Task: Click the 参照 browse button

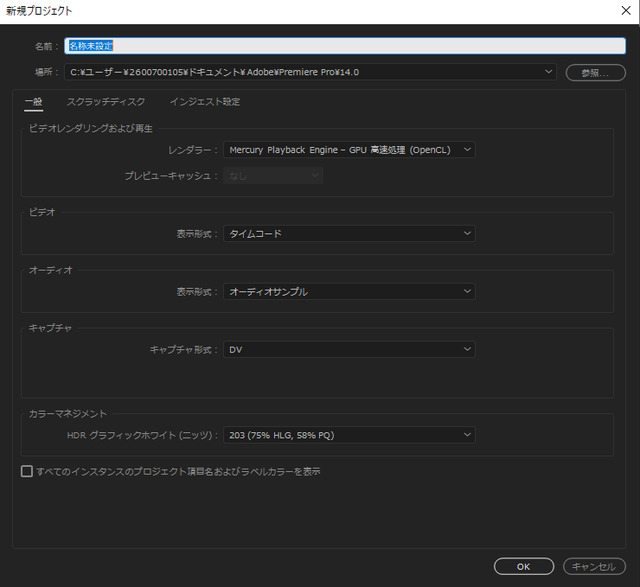Action: (596, 73)
